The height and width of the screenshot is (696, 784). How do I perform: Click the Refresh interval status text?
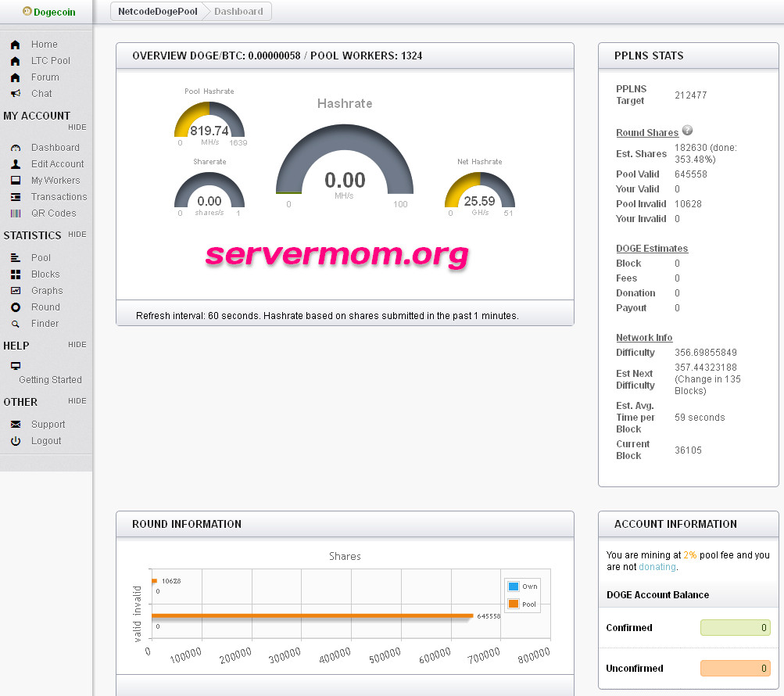point(328,316)
